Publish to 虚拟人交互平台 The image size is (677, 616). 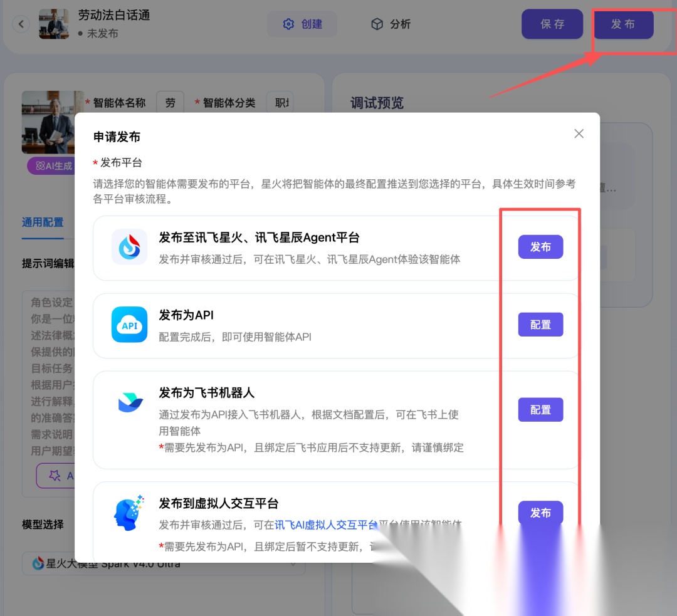tap(540, 513)
